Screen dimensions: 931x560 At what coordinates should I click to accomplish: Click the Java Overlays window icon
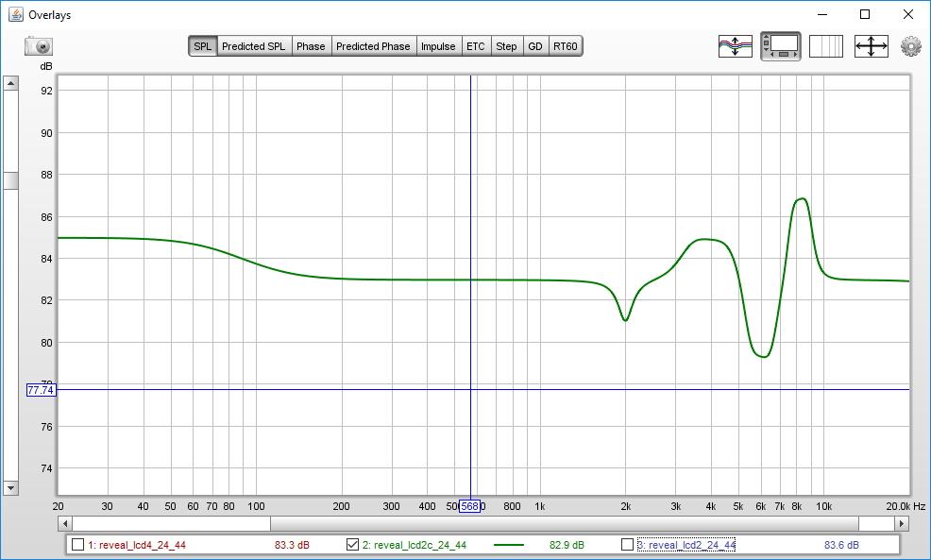click(15, 14)
